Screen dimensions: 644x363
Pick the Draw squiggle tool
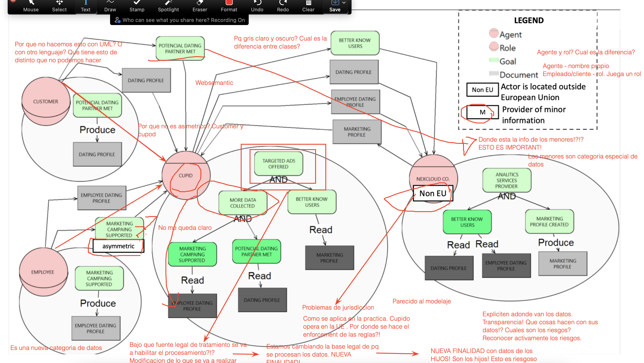pos(110,6)
